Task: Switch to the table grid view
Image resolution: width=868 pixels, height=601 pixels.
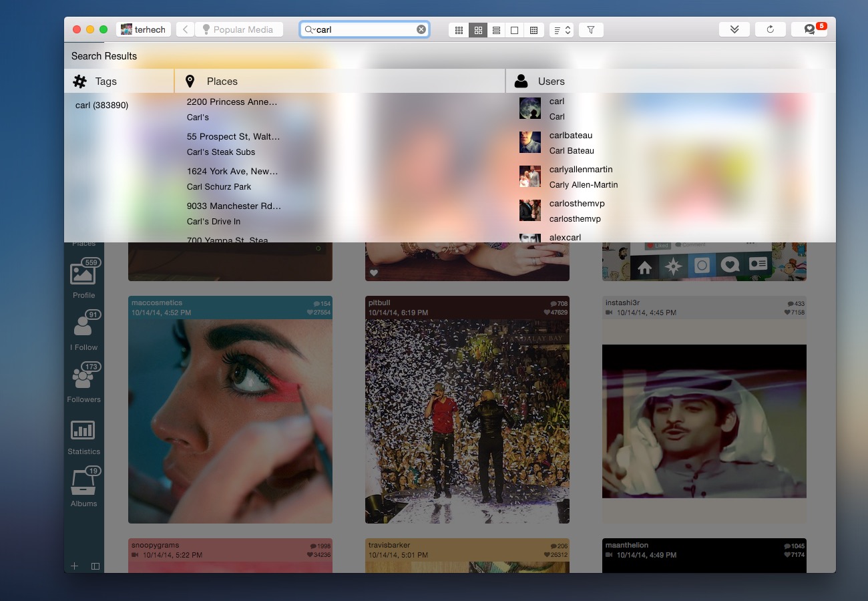Action: click(x=533, y=30)
